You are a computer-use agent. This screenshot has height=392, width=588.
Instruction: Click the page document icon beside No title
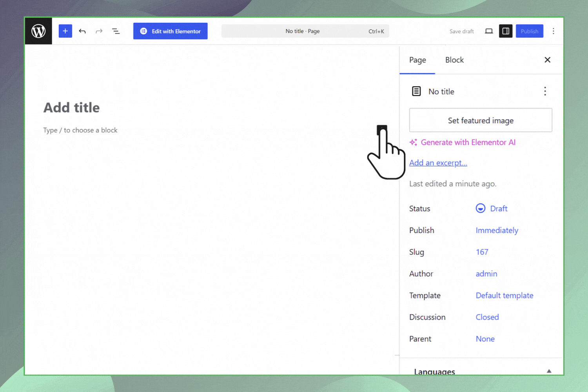[416, 91]
